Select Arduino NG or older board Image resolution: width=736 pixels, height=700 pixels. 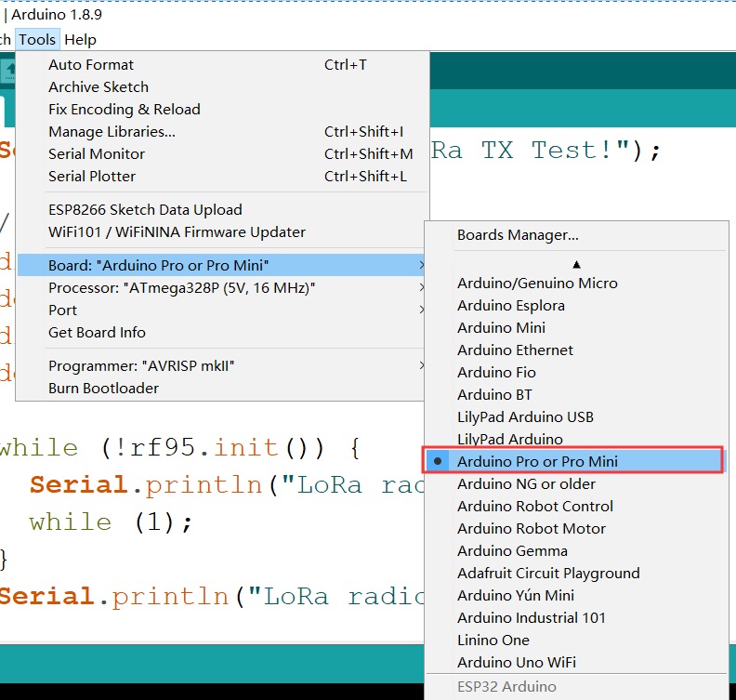coord(576,484)
